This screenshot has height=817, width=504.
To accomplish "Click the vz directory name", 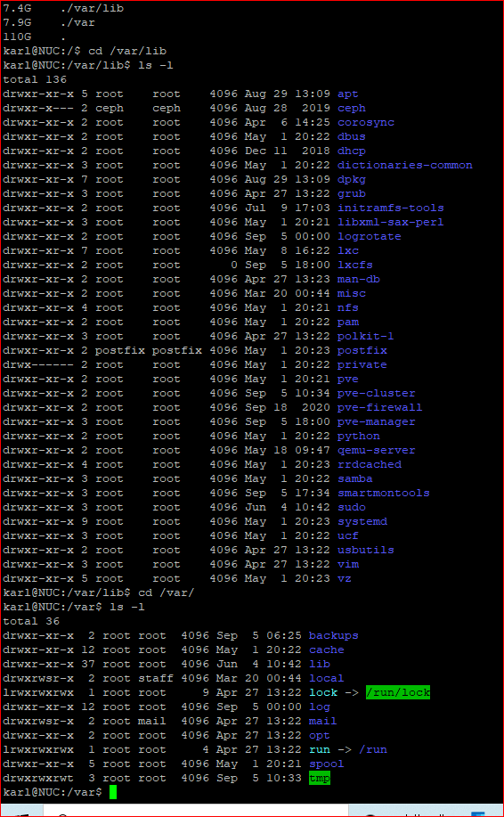I will (344, 578).
